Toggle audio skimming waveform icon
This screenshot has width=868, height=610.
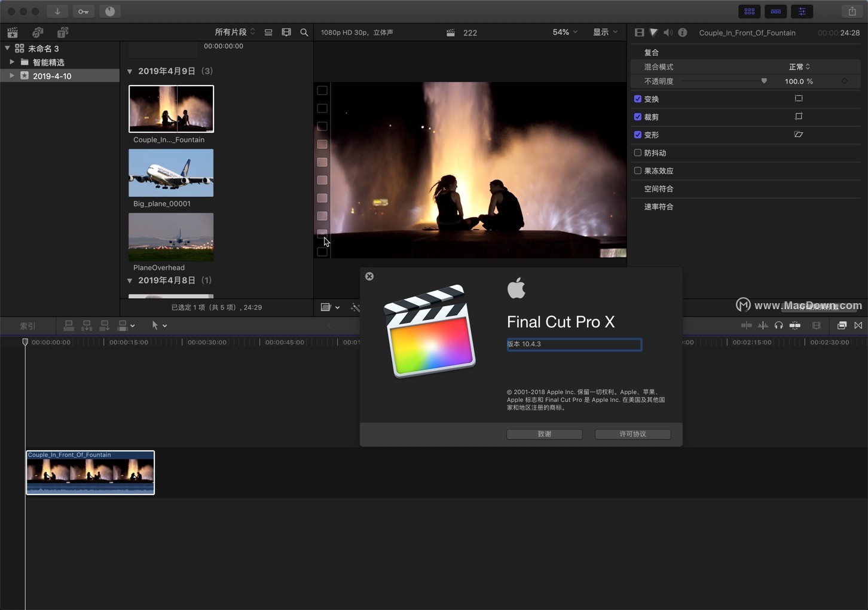pyautogui.click(x=763, y=325)
